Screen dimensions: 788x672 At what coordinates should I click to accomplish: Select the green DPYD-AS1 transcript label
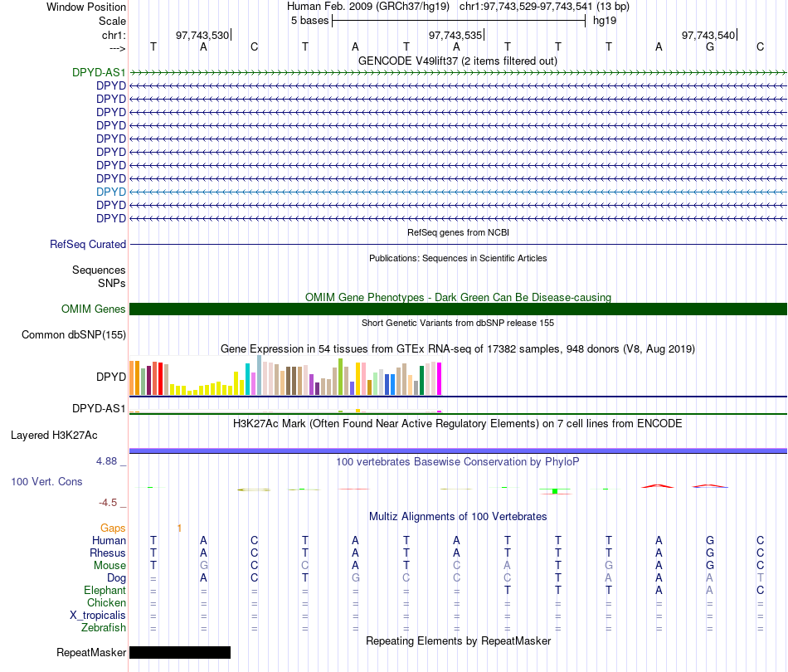(99, 72)
